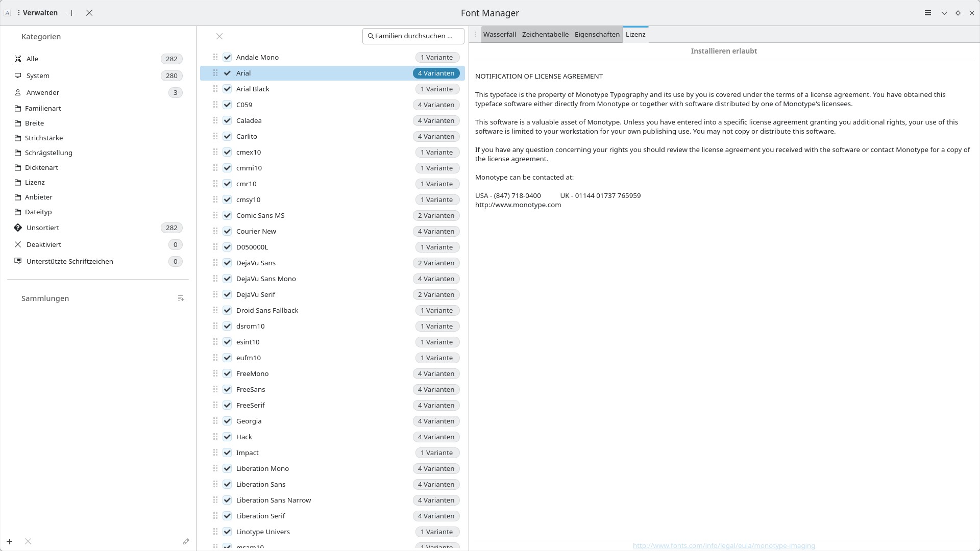Screen dimensions: 980x551
Task: Click the edit collection pencil icon
Action: pyautogui.click(x=186, y=541)
